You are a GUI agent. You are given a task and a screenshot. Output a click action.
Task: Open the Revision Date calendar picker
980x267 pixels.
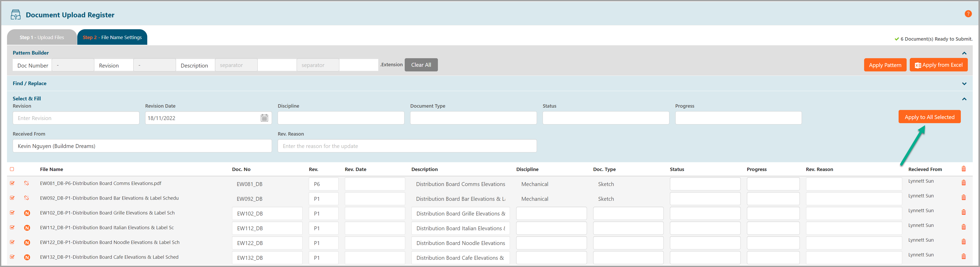[x=264, y=118]
